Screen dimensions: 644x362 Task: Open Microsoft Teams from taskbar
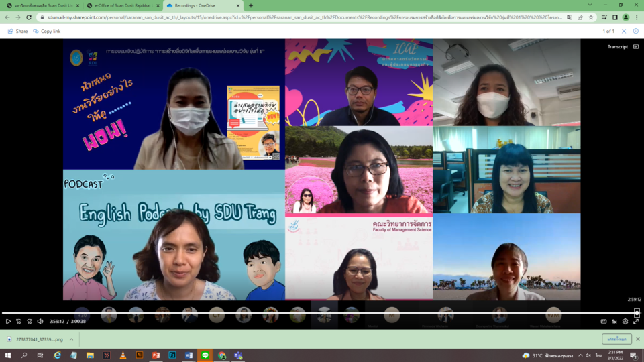tap(238, 355)
